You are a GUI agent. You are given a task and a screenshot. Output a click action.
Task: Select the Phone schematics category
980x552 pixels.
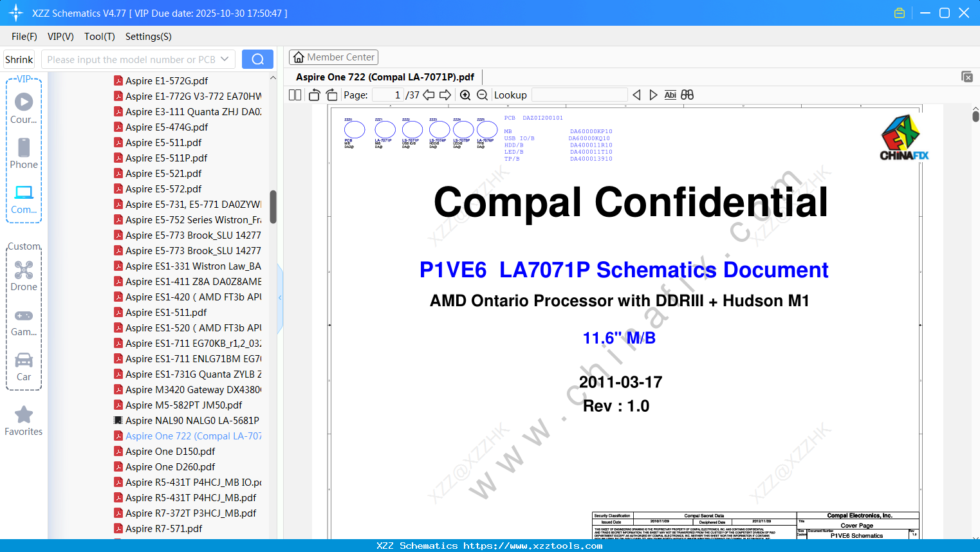(24, 153)
